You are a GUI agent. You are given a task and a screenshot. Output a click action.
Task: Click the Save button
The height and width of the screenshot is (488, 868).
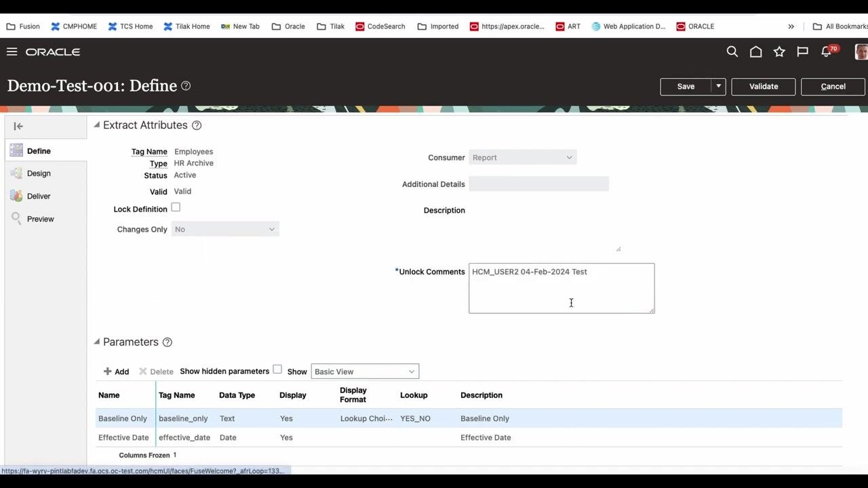686,86
